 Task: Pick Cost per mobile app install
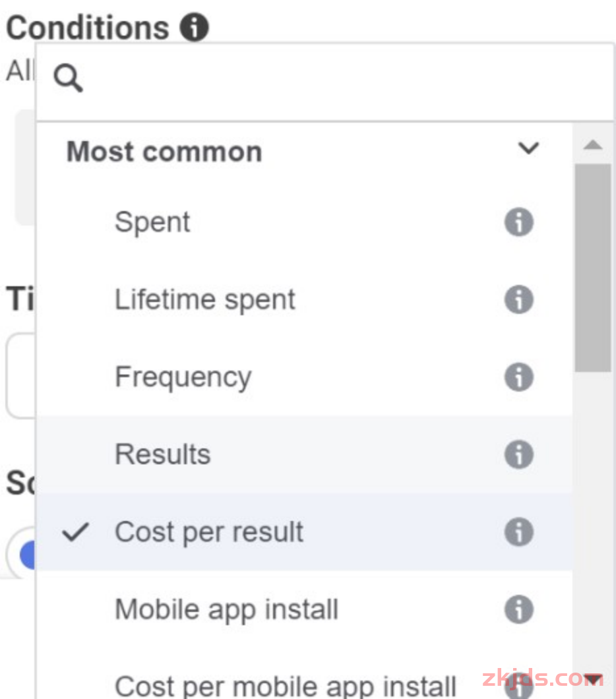tap(285, 684)
